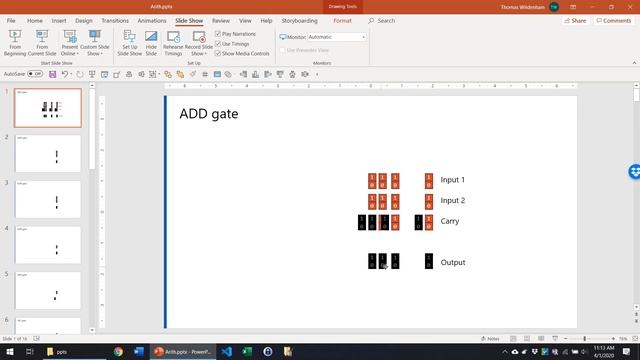This screenshot has width=640, height=360.
Task: Open Excel from the taskbar
Action: pos(247,351)
